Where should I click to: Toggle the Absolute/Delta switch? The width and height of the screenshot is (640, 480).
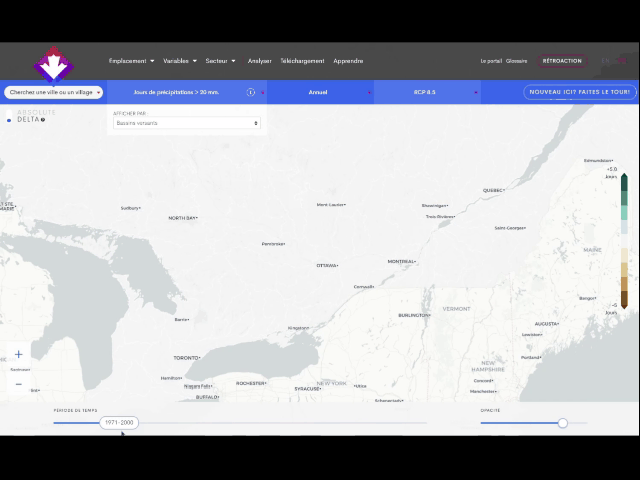[9, 116]
